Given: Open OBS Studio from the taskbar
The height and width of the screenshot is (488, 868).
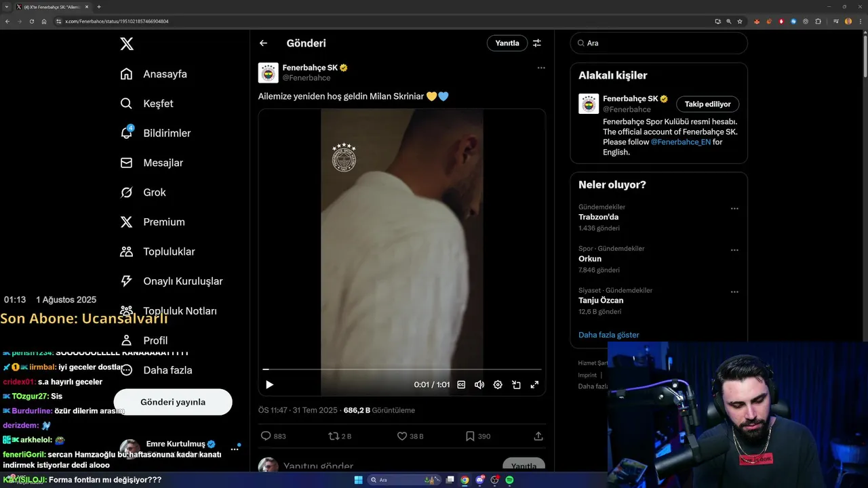Looking at the screenshot, I should click(x=495, y=480).
